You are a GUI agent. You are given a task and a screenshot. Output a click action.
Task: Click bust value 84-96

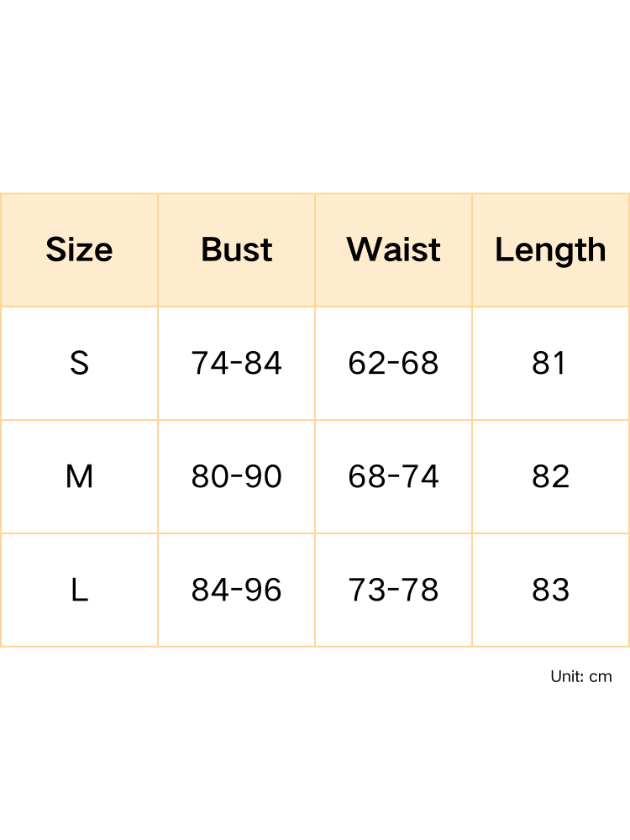click(x=237, y=591)
